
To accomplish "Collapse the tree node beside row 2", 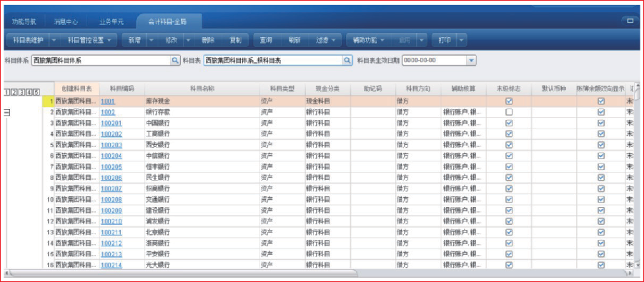I will click(6, 114).
